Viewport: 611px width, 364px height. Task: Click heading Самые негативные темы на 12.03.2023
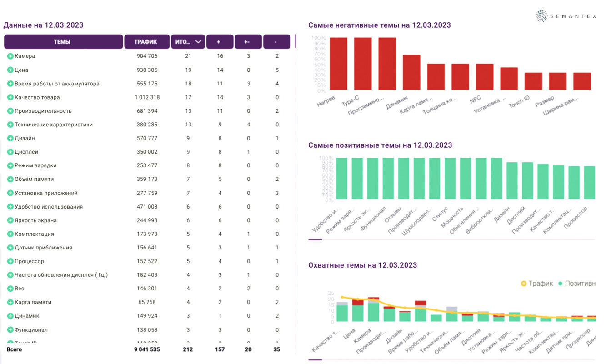pyautogui.click(x=380, y=25)
